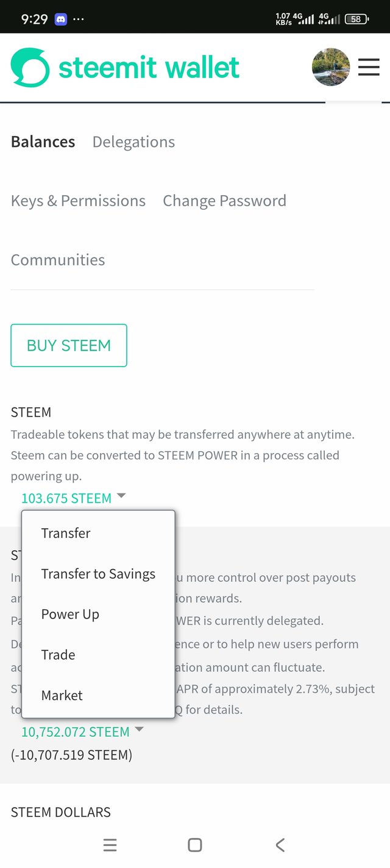390x868 pixels.
Task: Open the Android recent apps icon
Action: pyautogui.click(x=110, y=845)
